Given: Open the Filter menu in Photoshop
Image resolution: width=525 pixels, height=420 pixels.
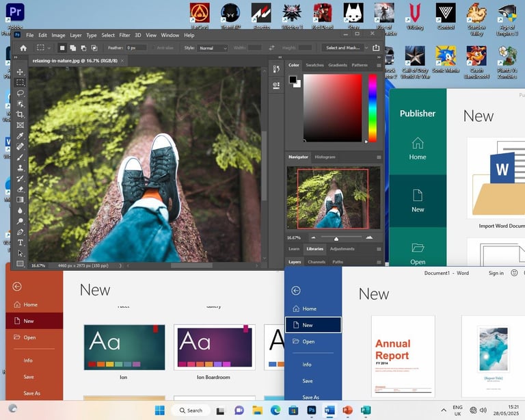Looking at the screenshot, I should (x=124, y=35).
